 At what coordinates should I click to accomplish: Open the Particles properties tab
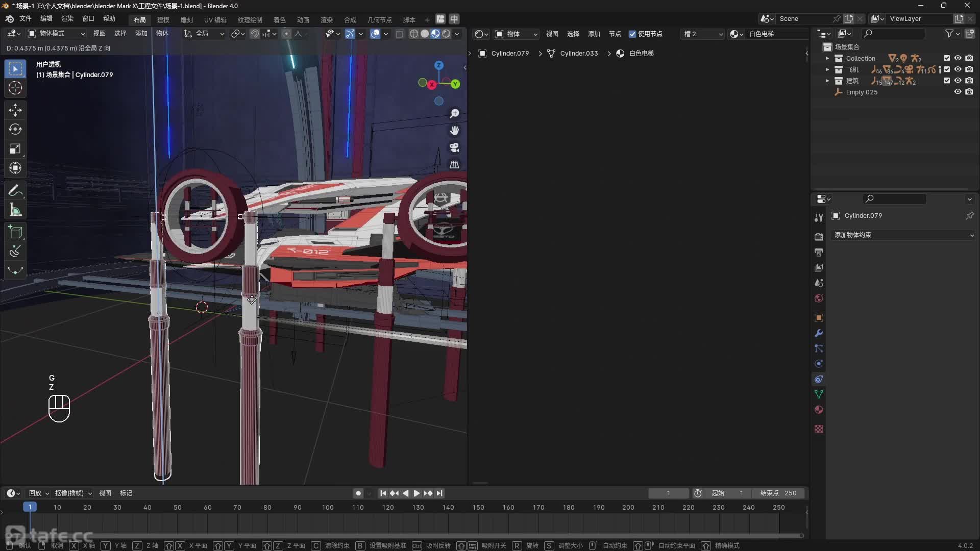tap(819, 348)
